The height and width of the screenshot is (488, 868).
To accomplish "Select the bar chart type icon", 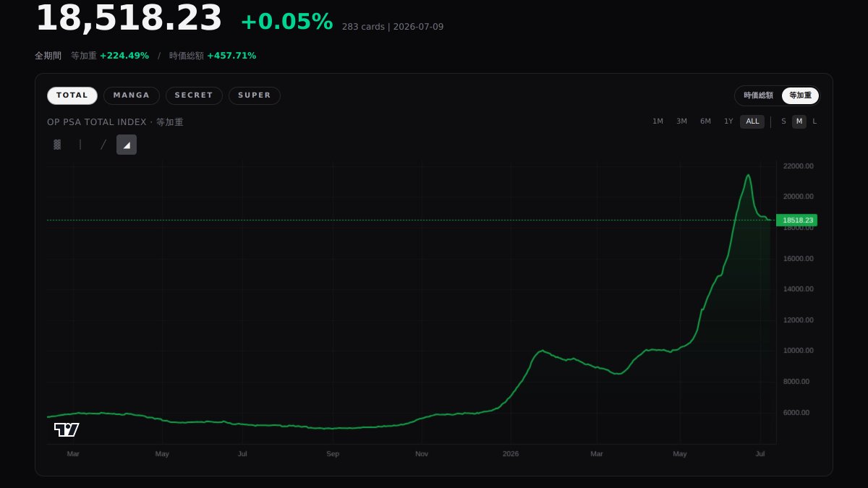I will 80,145.
